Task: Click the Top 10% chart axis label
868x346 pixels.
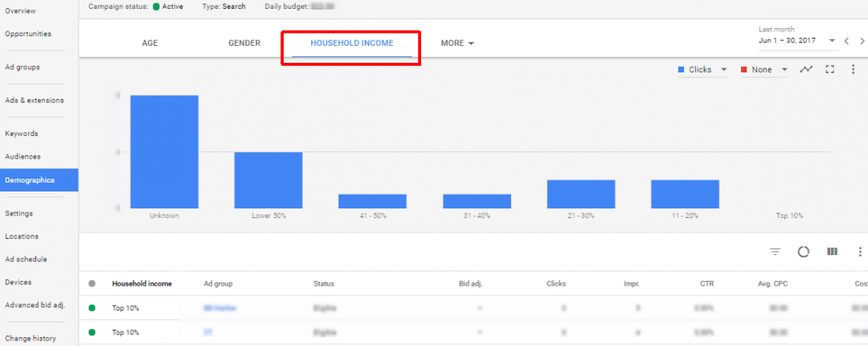Action: [x=789, y=216]
